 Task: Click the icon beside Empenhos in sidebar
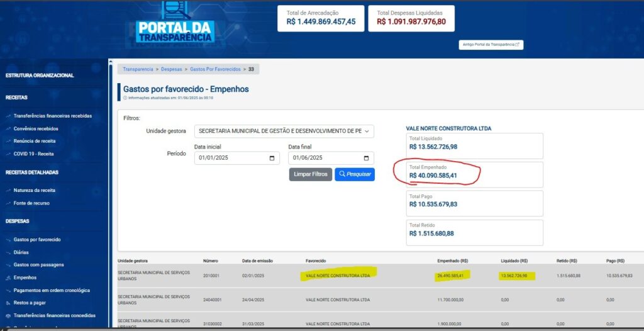coord(8,278)
